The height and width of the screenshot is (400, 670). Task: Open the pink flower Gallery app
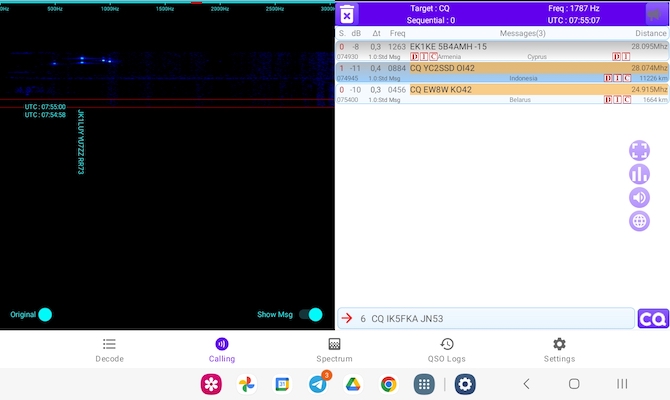click(x=211, y=384)
